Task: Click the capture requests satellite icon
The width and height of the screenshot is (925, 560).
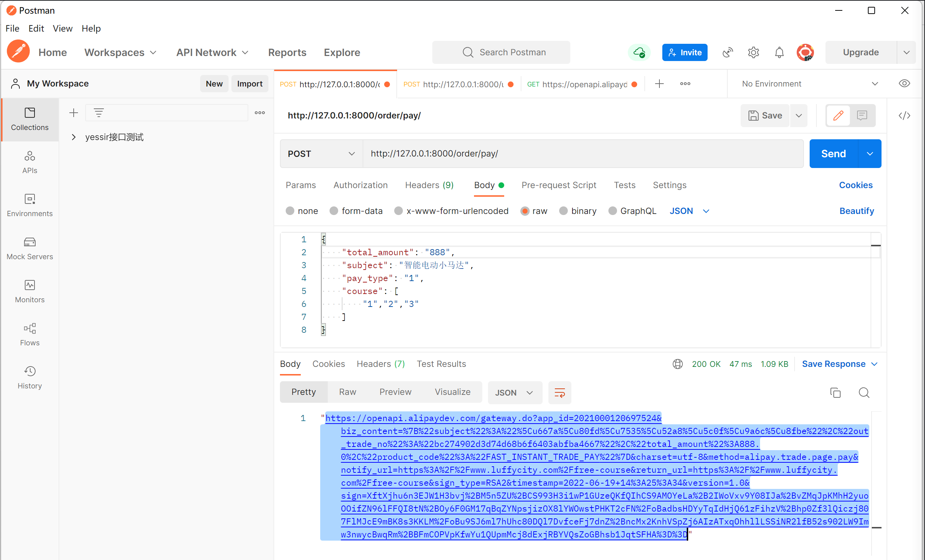Action: click(x=727, y=52)
